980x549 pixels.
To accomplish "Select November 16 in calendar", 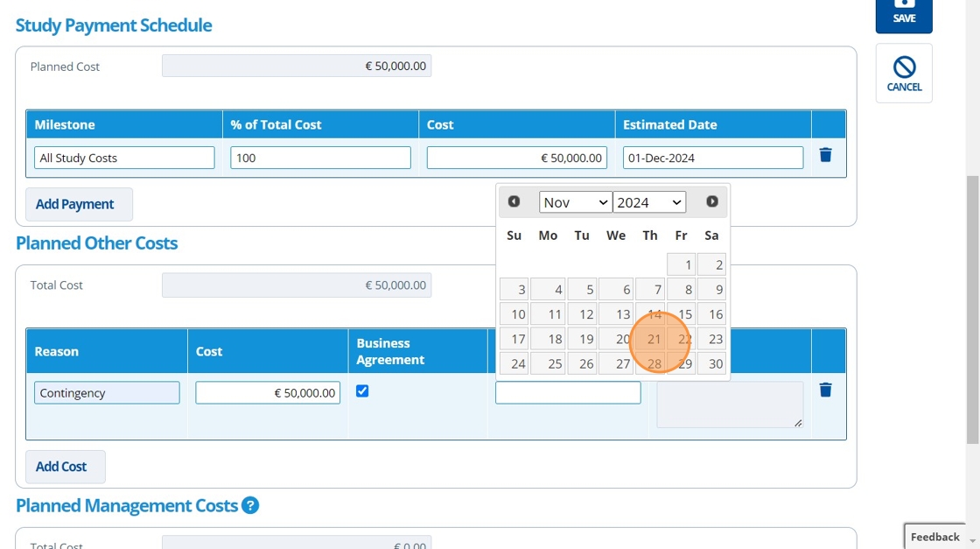I will (712, 313).
